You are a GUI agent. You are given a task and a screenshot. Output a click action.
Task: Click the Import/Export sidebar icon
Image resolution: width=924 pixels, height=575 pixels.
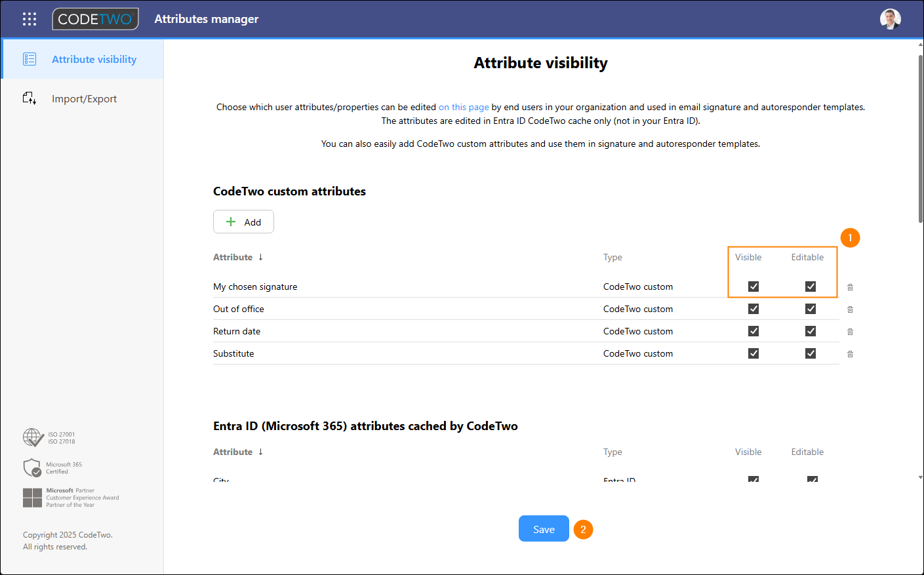30,98
